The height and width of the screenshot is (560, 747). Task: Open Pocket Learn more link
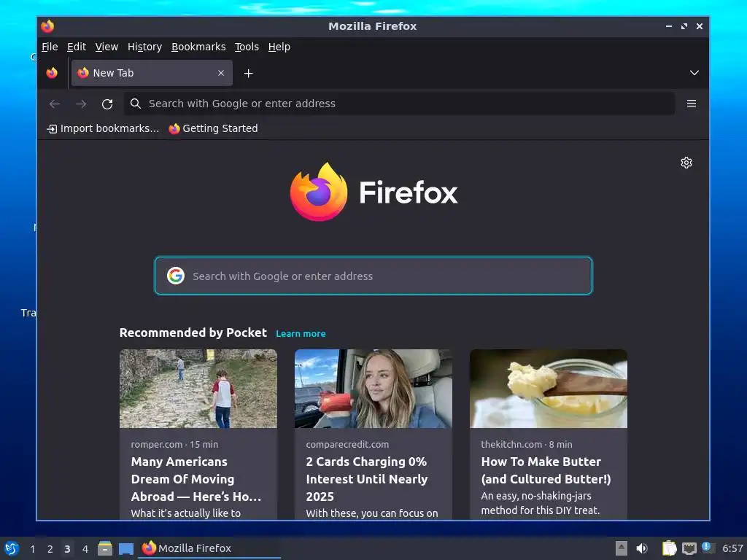pos(301,334)
